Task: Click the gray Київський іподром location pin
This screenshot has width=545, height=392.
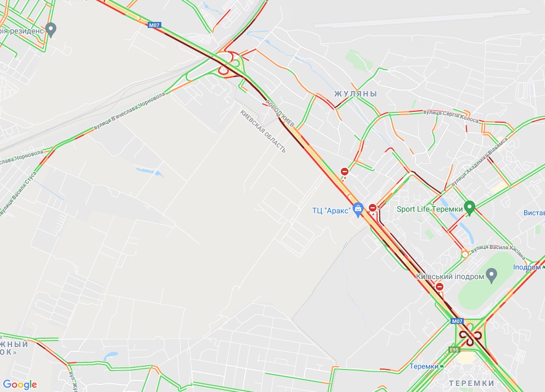Action: click(x=491, y=276)
